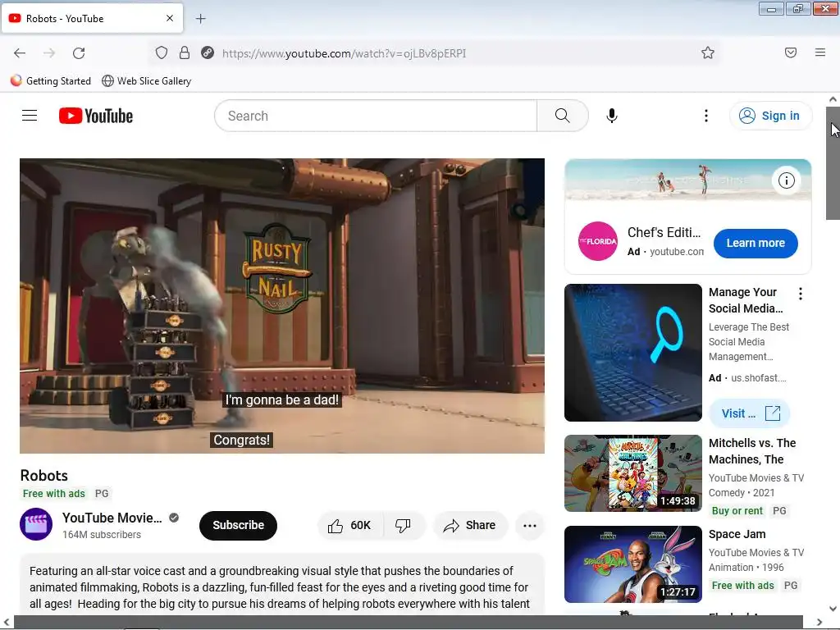Click the scroll down arrow
Image resolution: width=840 pixels, height=630 pixels.
click(833, 609)
